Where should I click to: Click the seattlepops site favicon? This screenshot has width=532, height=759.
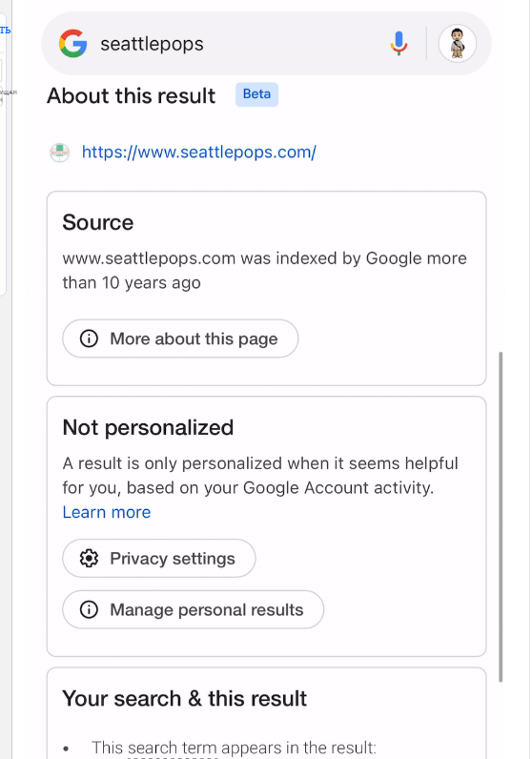(60, 153)
